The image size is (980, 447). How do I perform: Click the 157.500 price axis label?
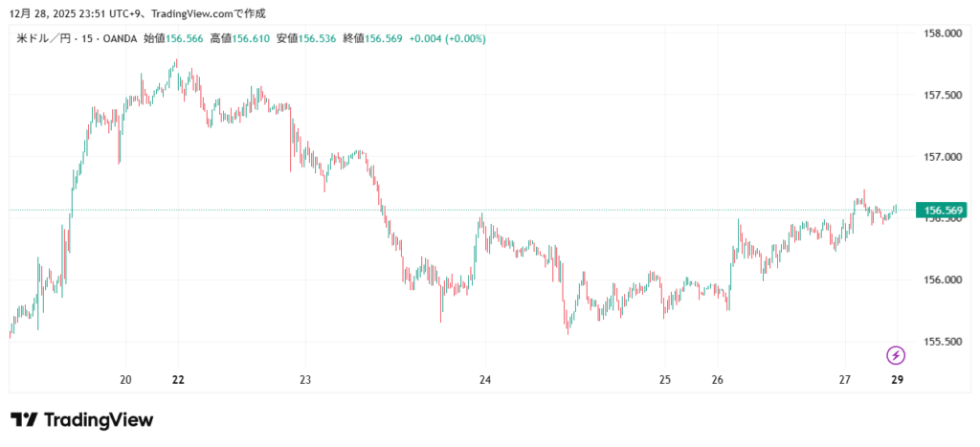[x=940, y=95]
